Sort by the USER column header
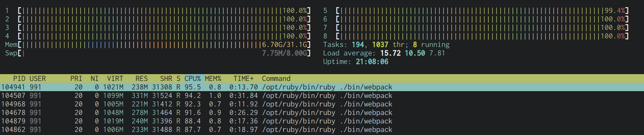Screen dimensions: 644x135 (x=38, y=79)
